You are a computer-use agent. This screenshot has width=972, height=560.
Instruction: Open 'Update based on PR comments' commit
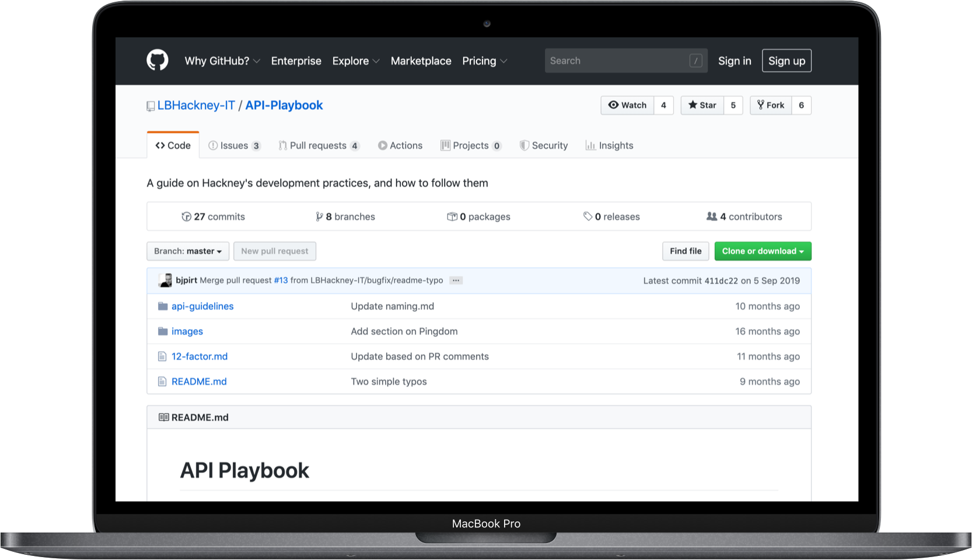click(x=420, y=356)
